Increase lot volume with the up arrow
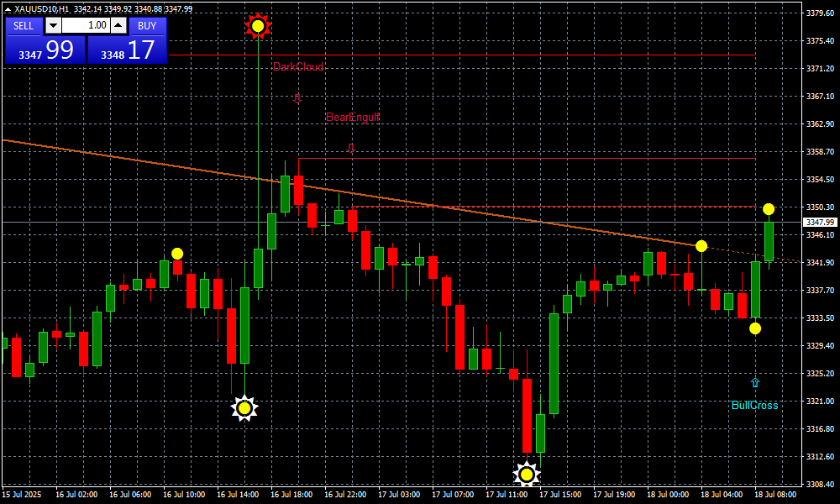This screenshot has width=840, height=504. pyautogui.click(x=118, y=26)
